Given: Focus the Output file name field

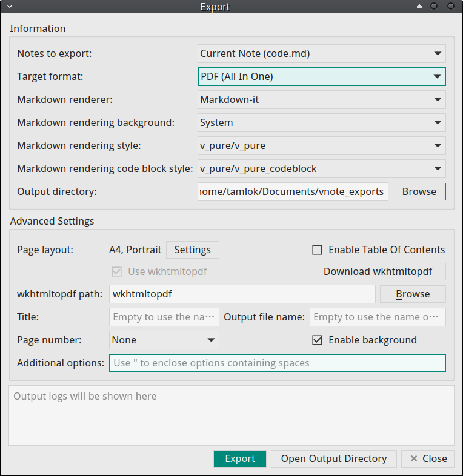Looking at the screenshot, I should [x=378, y=317].
